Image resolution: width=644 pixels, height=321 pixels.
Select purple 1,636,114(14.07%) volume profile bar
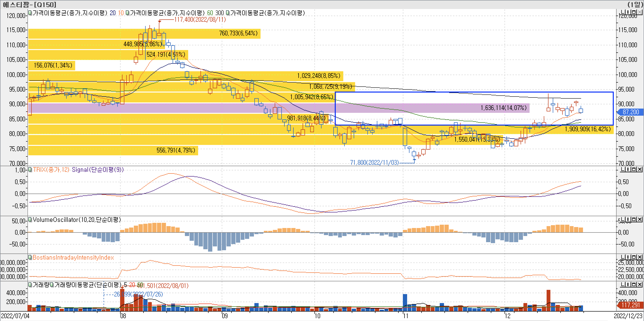click(503, 108)
